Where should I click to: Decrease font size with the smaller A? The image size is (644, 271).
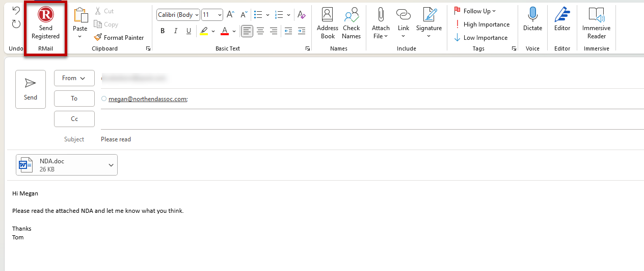click(x=243, y=15)
